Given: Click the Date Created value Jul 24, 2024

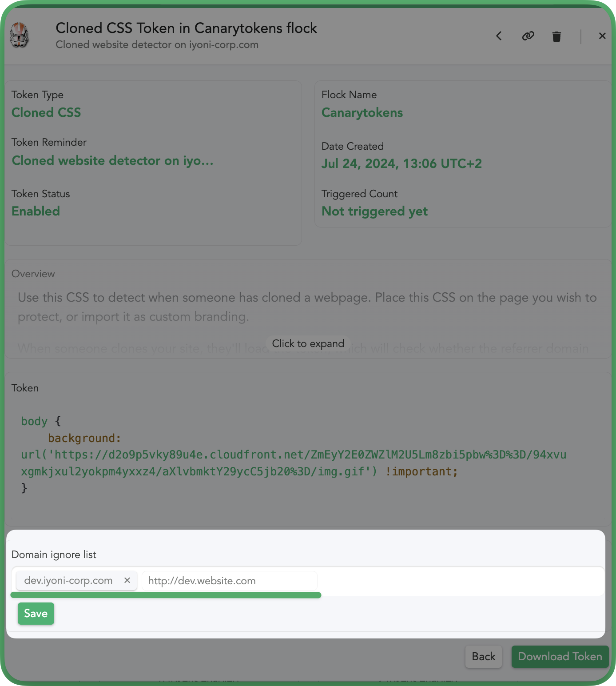Looking at the screenshot, I should [x=401, y=164].
